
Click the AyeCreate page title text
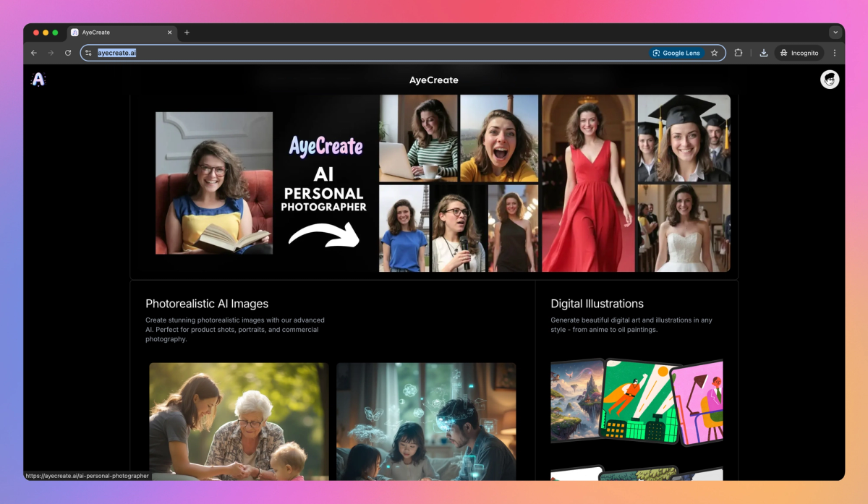click(434, 80)
